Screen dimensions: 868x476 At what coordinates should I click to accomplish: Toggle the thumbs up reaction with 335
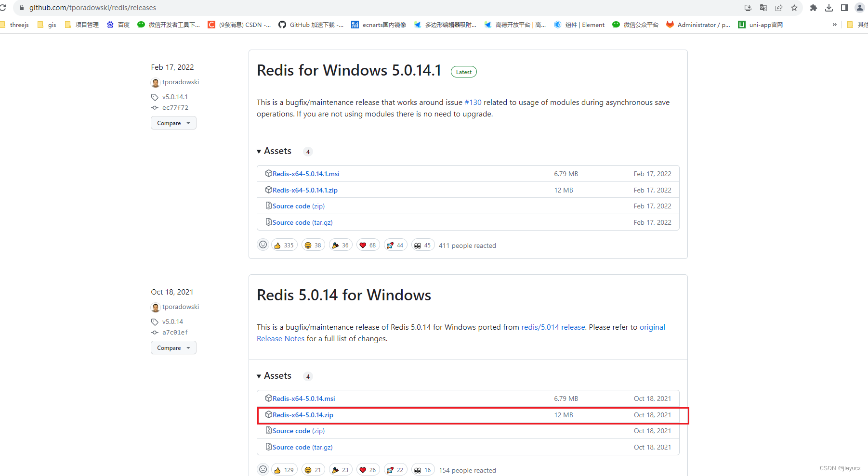pos(284,245)
